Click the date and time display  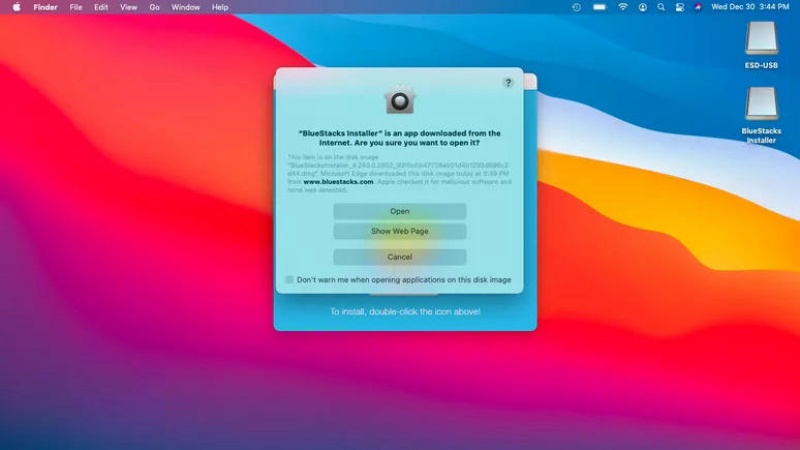pos(750,7)
